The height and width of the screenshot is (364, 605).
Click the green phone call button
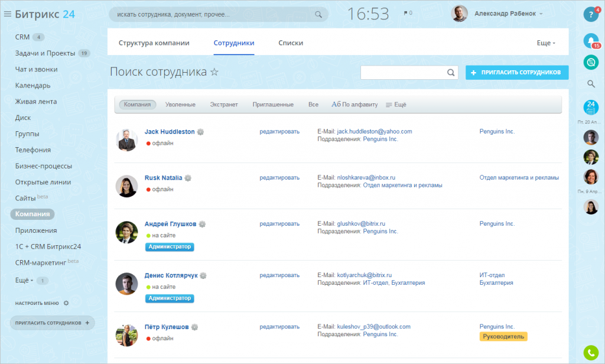[591, 353]
